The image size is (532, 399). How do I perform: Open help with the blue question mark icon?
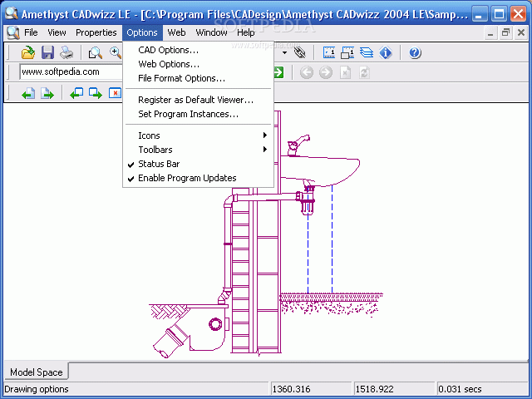pos(415,52)
